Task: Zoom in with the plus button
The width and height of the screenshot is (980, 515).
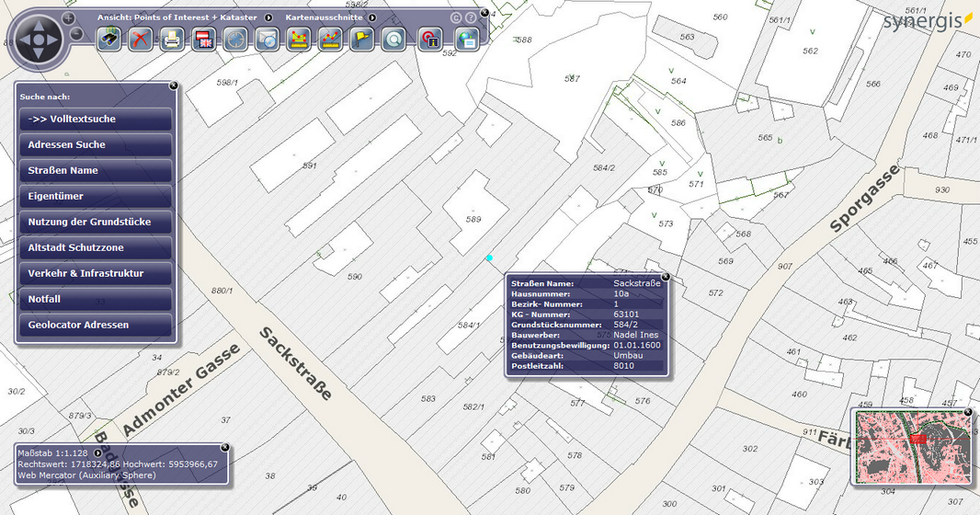Action: click(69, 18)
